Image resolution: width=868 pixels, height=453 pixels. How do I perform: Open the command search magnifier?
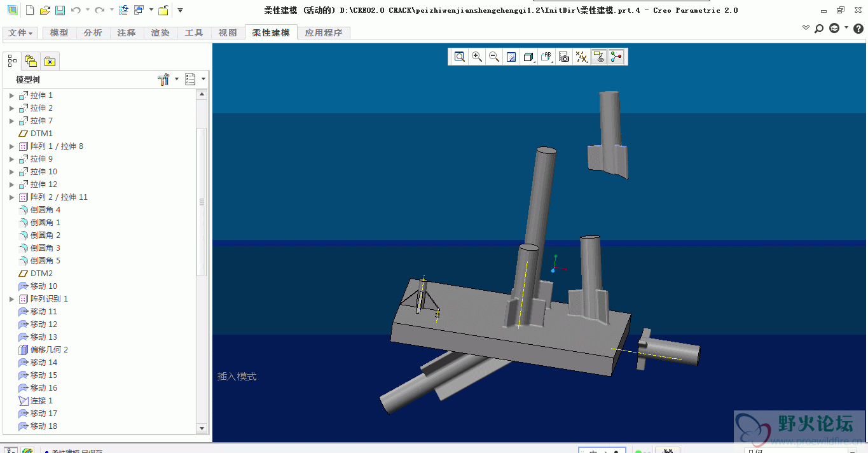pyautogui.click(x=819, y=28)
